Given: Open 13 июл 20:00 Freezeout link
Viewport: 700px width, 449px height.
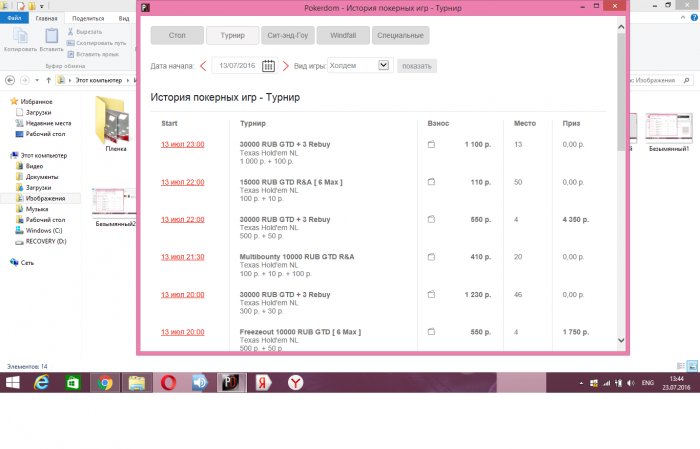Looking at the screenshot, I should 183,332.
